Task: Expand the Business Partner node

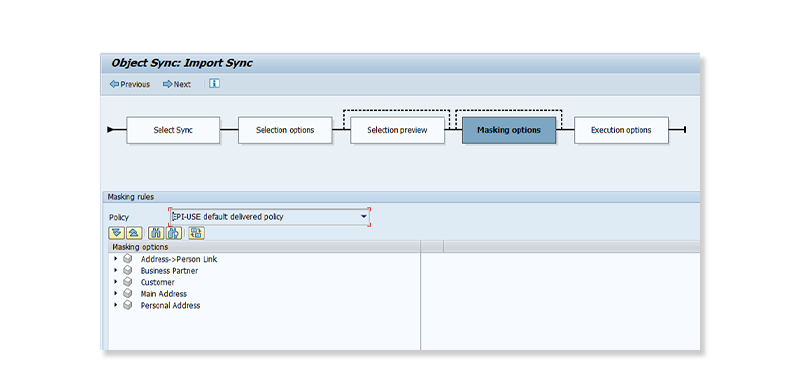Action: point(116,271)
